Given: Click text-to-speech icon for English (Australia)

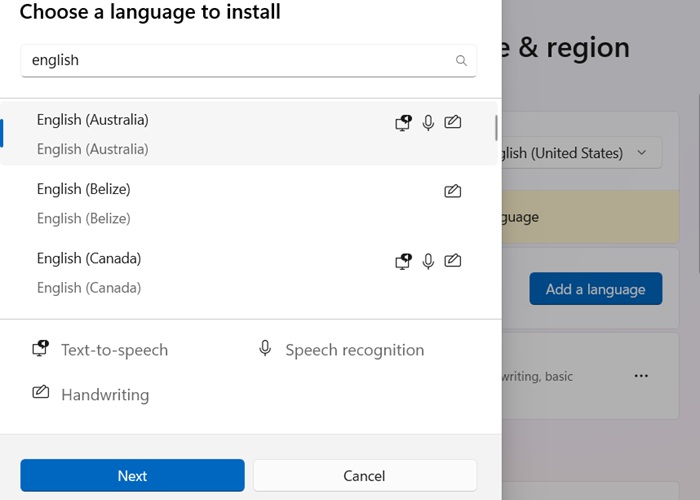Looking at the screenshot, I should click(404, 122).
